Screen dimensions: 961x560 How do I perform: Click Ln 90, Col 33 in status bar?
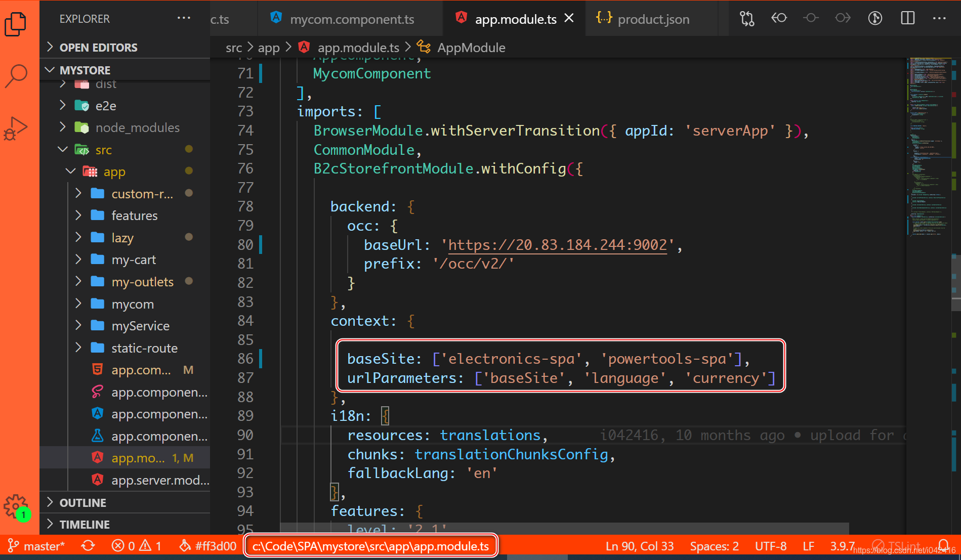coord(640,546)
